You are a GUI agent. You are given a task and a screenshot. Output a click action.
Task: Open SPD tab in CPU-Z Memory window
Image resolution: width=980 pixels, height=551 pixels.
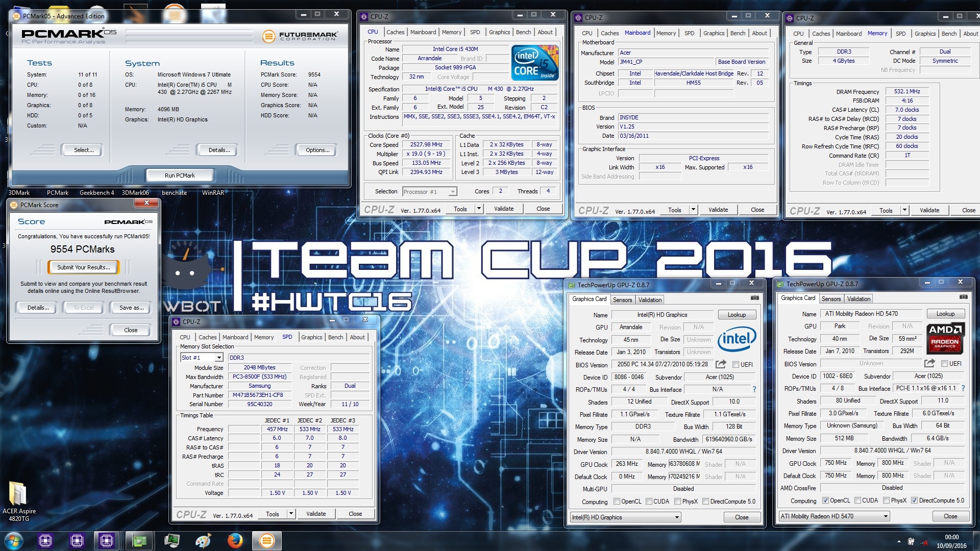[x=900, y=34]
